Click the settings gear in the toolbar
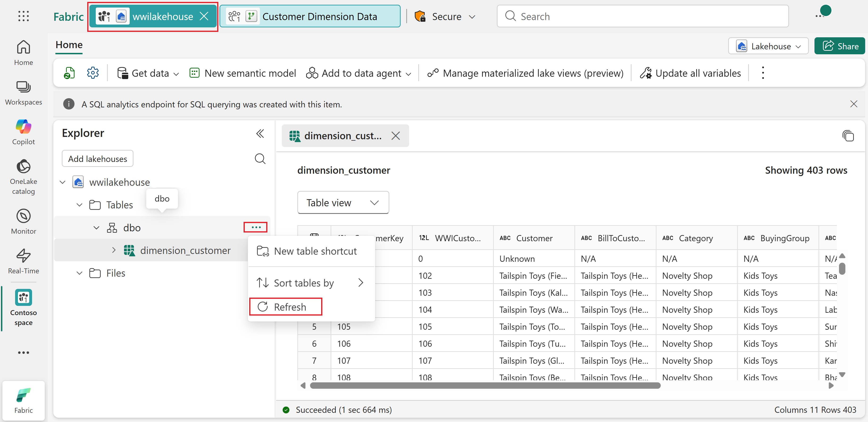 tap(93, 73)
